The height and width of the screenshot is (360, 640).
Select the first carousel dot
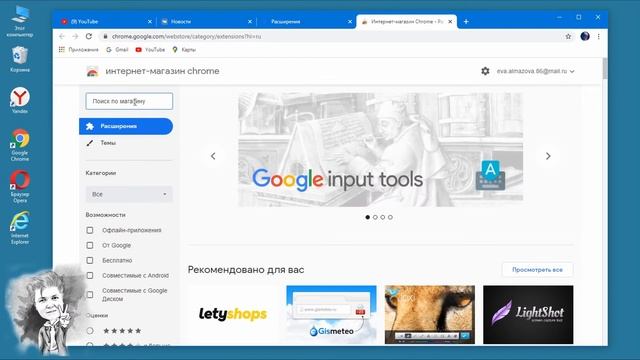tap(368, 217)
